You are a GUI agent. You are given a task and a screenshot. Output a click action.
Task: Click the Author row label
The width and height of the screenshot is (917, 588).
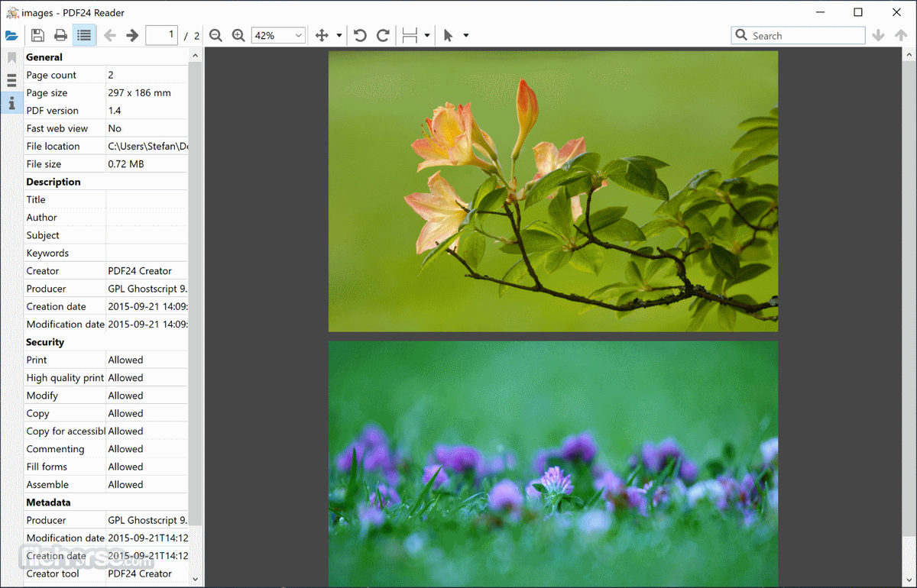42,218
